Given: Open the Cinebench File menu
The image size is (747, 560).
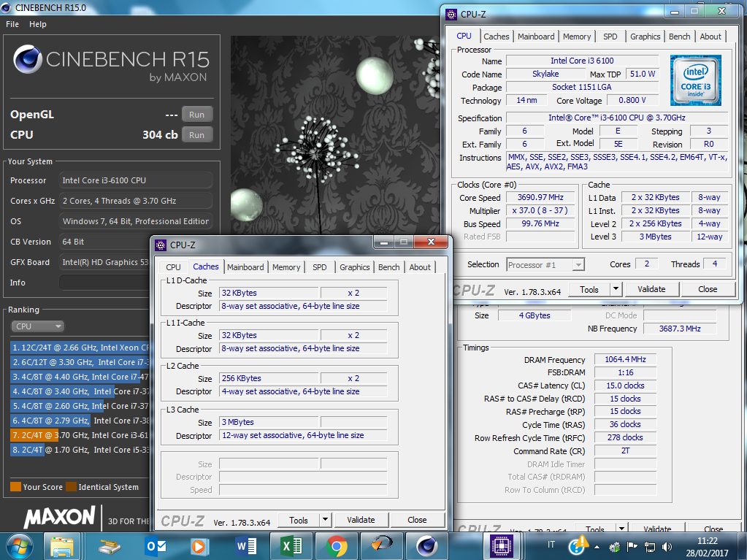Looking at the screenshot, I should click(x=12, y=24).
